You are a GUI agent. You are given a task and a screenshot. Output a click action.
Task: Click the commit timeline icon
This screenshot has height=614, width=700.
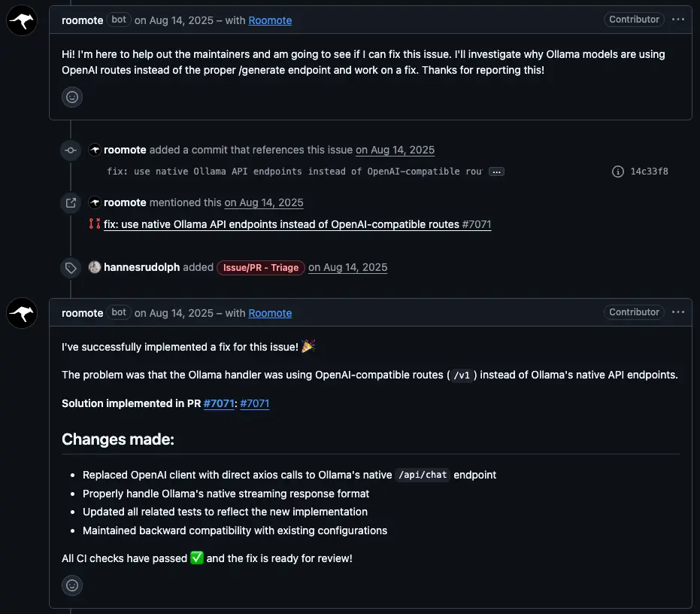pos(71,150)
